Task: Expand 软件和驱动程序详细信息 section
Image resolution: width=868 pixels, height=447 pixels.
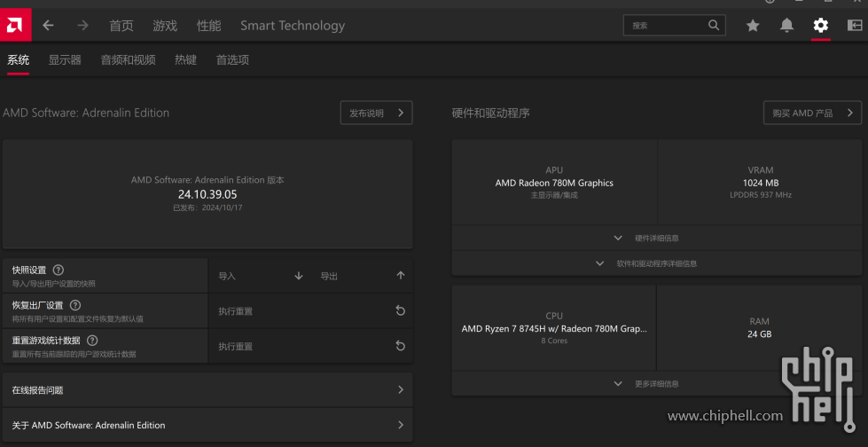Action: coord(656,263)
